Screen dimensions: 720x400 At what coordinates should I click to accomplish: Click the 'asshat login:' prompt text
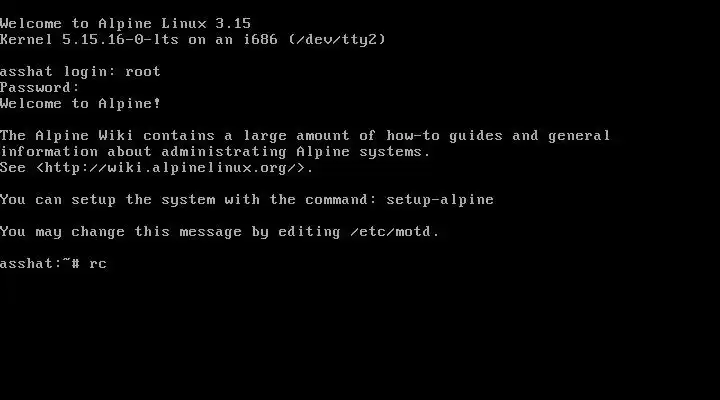(x=58, y=72)
